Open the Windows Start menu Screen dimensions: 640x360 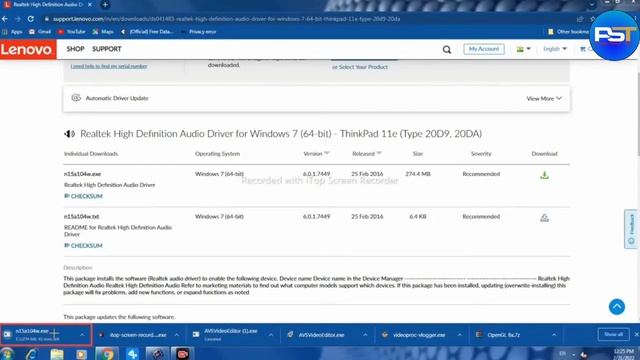(x=7, y=354)
